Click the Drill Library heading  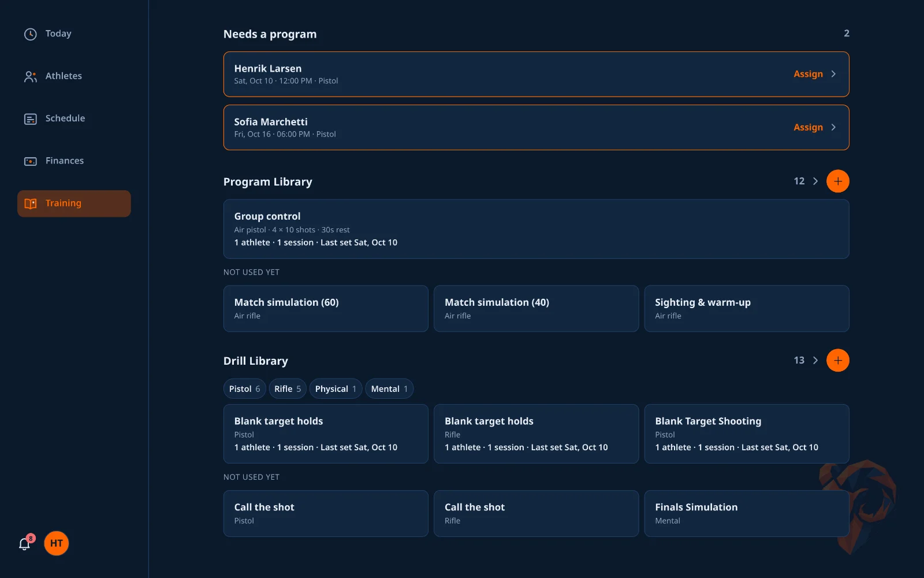(x=256, y=361)
